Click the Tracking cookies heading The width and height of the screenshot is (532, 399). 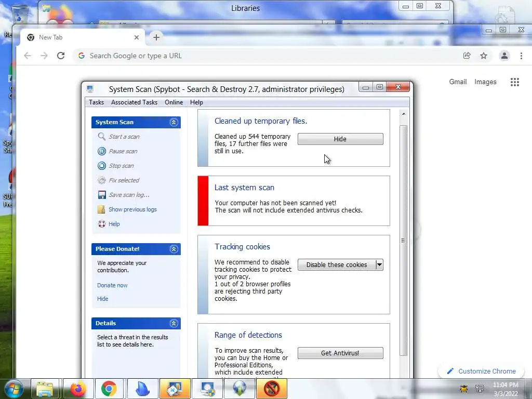coord(242,247)
